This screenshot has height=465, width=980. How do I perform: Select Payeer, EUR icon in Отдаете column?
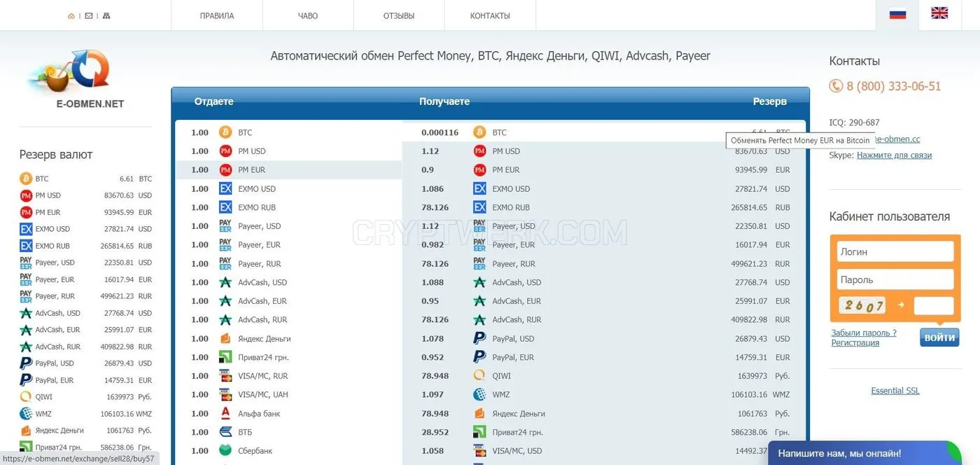pyautogui.click(x=225, y=244)
